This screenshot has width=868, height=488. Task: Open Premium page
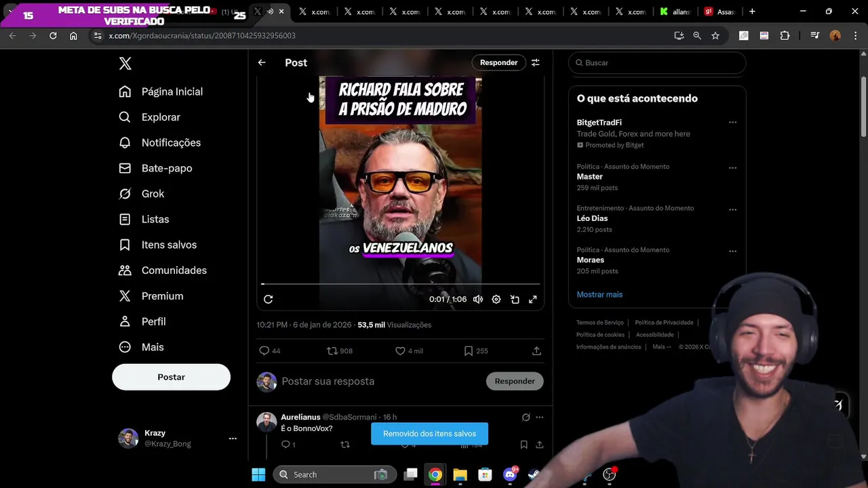151,296
